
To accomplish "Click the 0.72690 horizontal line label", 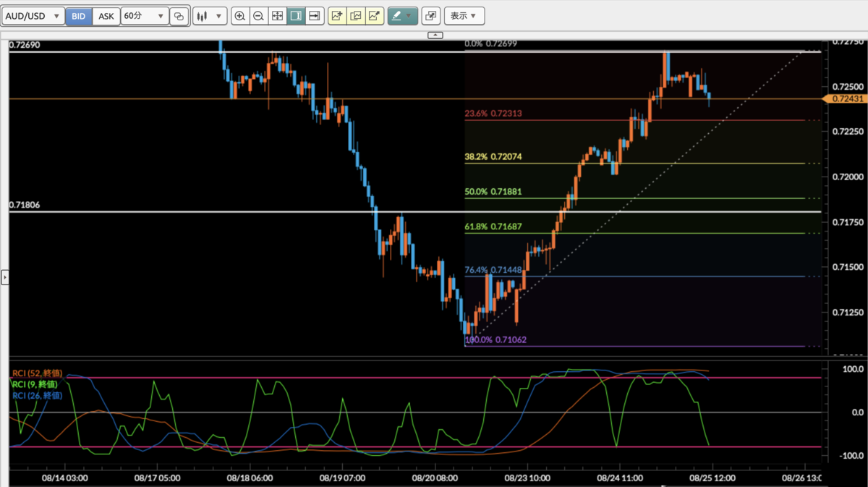I will [25, 45].
